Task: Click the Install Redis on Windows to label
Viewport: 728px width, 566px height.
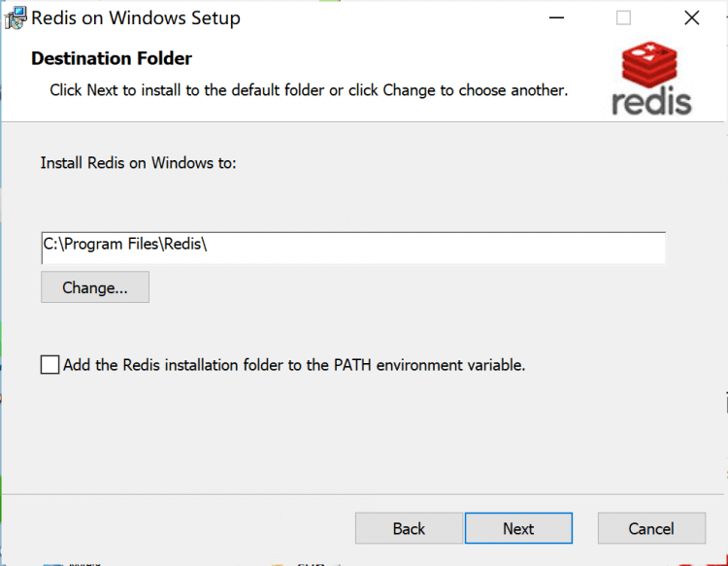Action: click(x=138, y=162)
